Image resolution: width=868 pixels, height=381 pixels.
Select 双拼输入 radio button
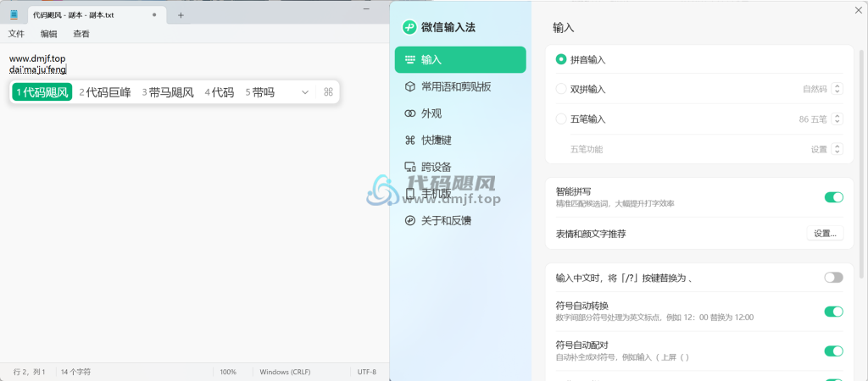coord(561,89)
